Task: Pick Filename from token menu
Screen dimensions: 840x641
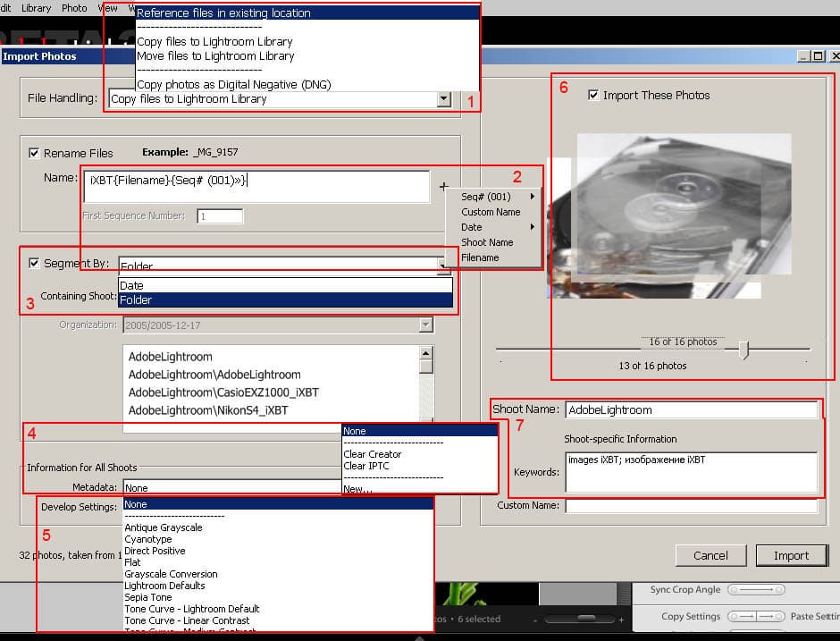Action: 480,257
